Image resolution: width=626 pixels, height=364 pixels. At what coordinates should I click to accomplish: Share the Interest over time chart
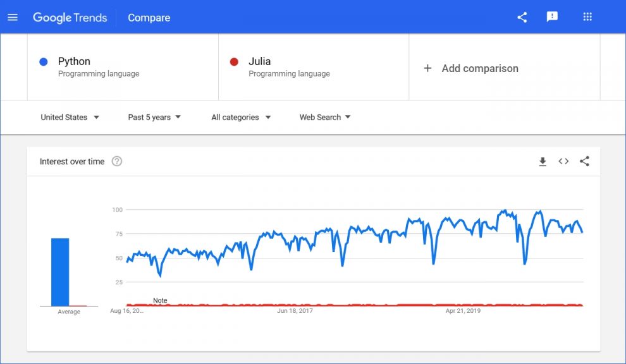[x=584, y=162]
